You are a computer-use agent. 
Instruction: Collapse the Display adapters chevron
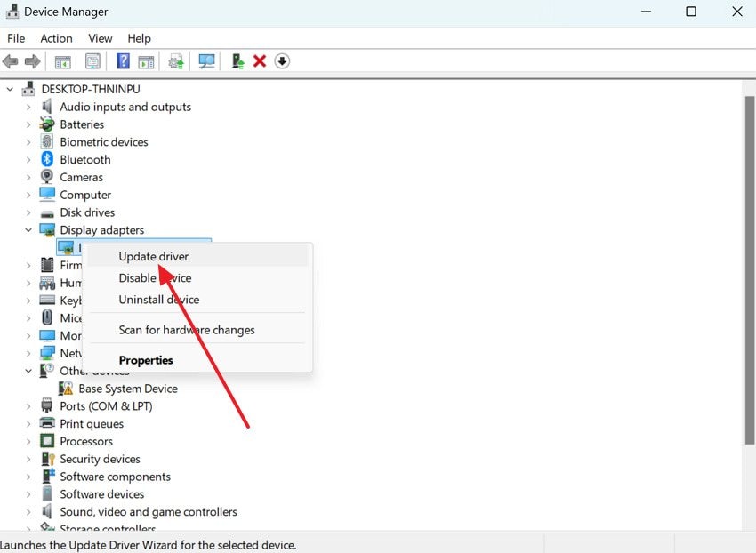(28, 230)
